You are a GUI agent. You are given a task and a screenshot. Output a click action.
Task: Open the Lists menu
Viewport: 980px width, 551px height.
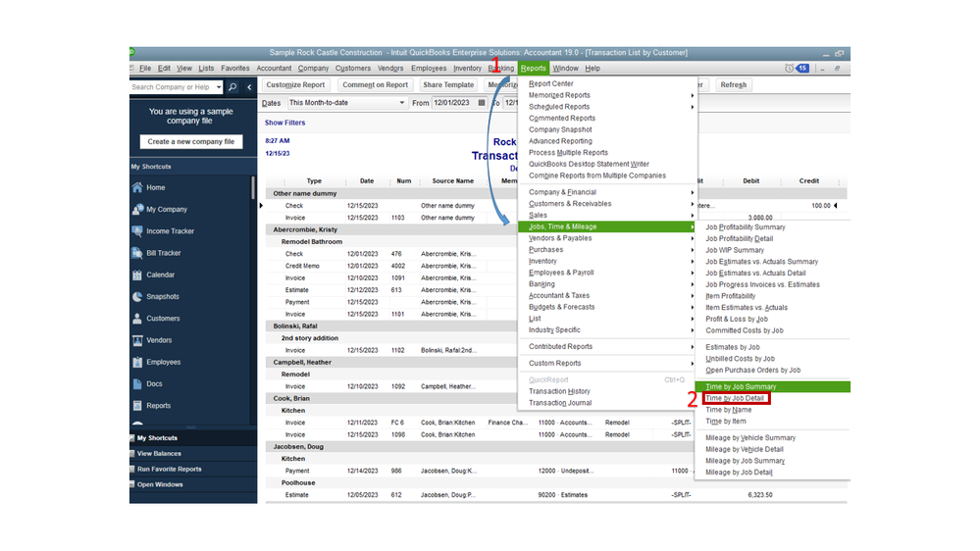pyautogui.click(x=206, y=68)
